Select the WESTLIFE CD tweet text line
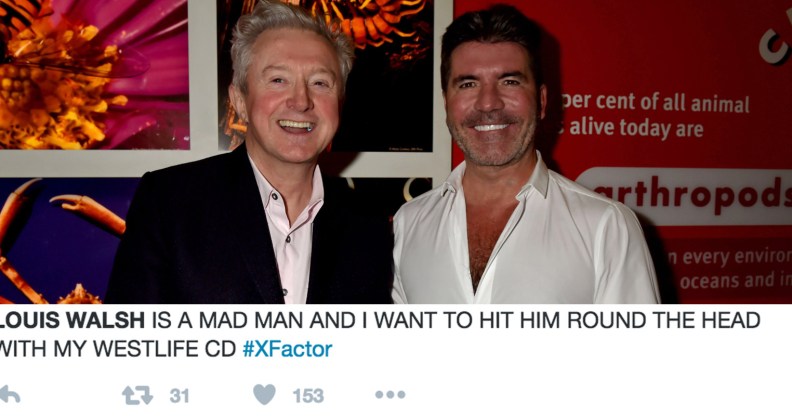792x416 pixels. pyautogui.click(x=166, y=349)
